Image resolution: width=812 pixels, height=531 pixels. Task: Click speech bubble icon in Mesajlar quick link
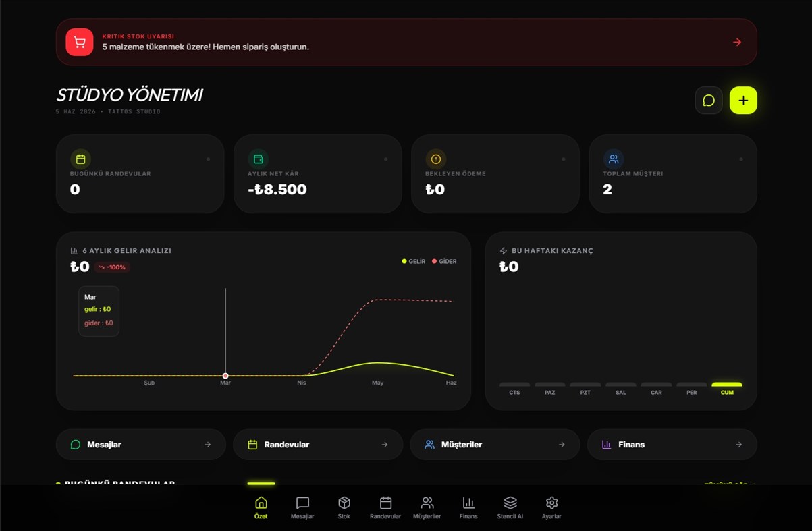pyautogui.click(x=76, y=445)
